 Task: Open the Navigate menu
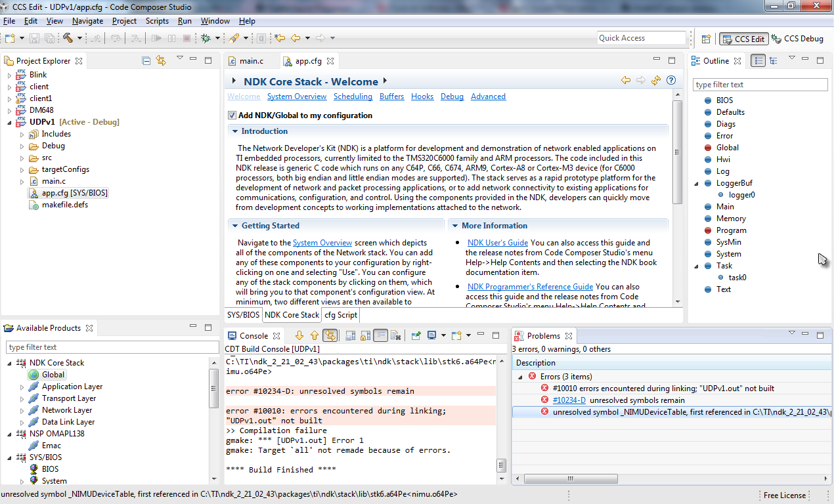pyautogui.click(x=87, y=21)
